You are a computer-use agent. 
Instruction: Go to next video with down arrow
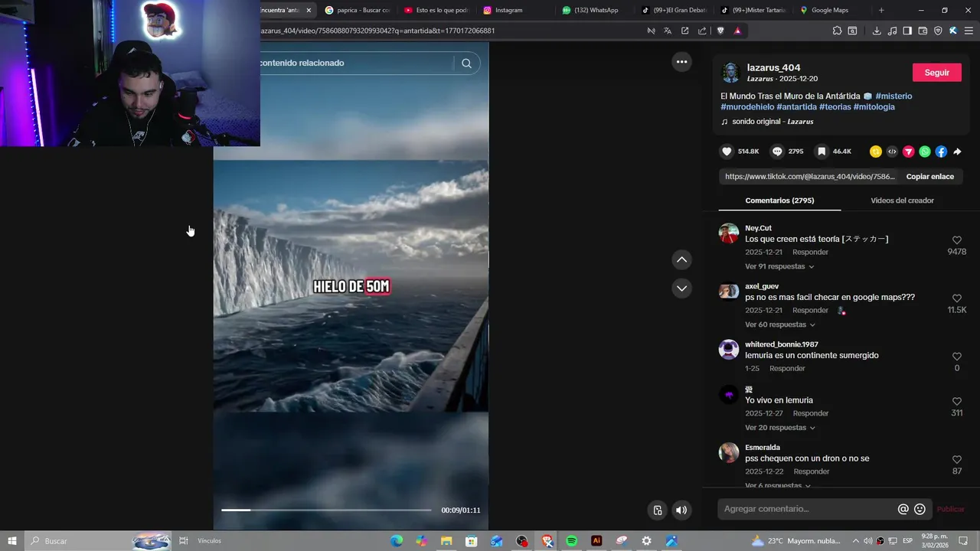coord(681,289)
